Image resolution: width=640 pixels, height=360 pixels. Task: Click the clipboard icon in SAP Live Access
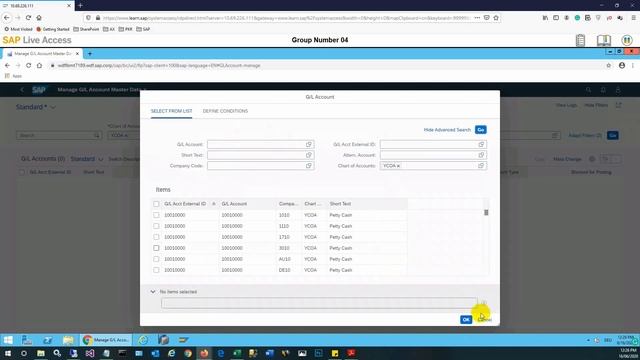point(580,40)
